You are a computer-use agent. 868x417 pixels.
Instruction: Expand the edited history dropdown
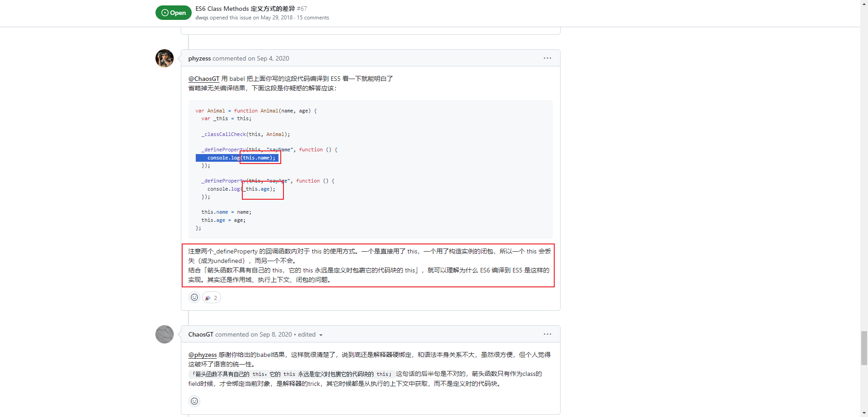point(310,335)
